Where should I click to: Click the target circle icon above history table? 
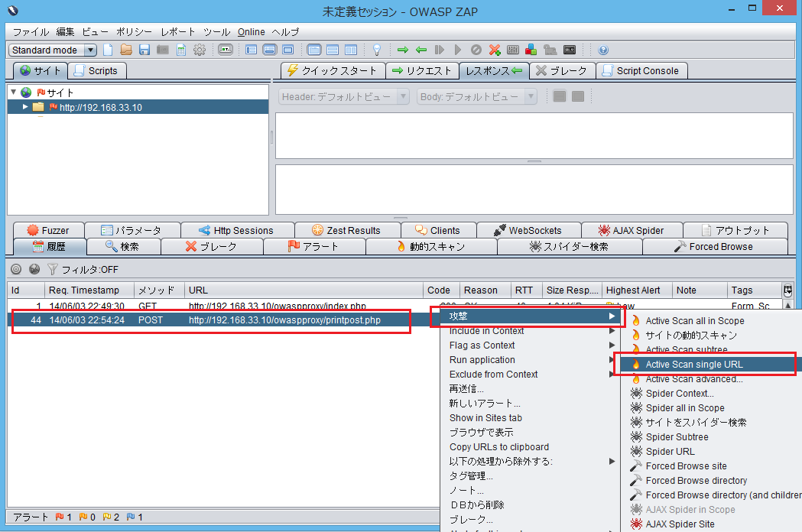tap(16, 269)
